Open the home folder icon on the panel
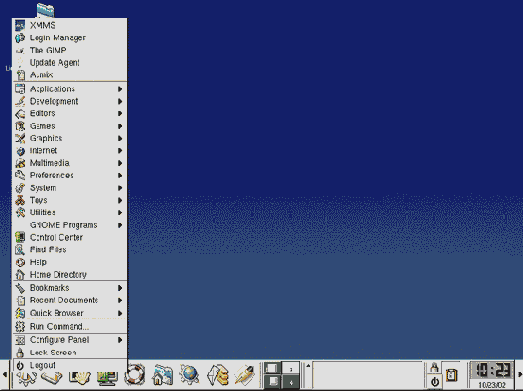The height and width of the screenshot is (391, 523). (162, 375)
